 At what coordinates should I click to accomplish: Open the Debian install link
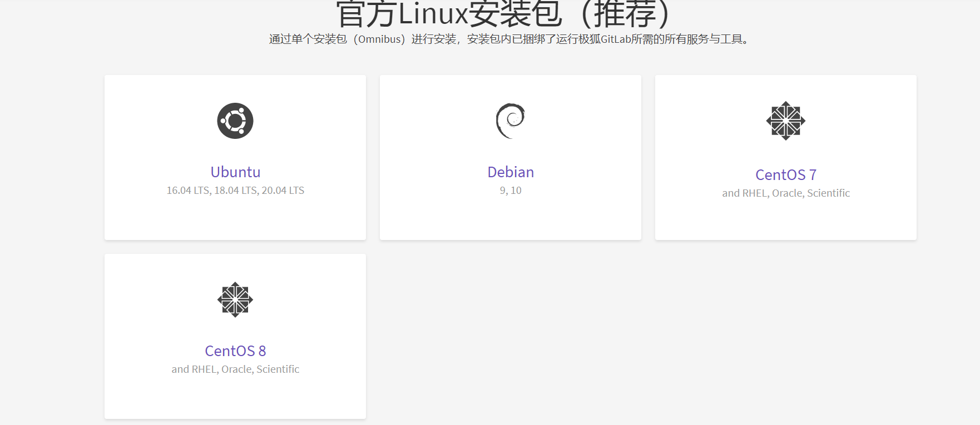coord(511,172)
